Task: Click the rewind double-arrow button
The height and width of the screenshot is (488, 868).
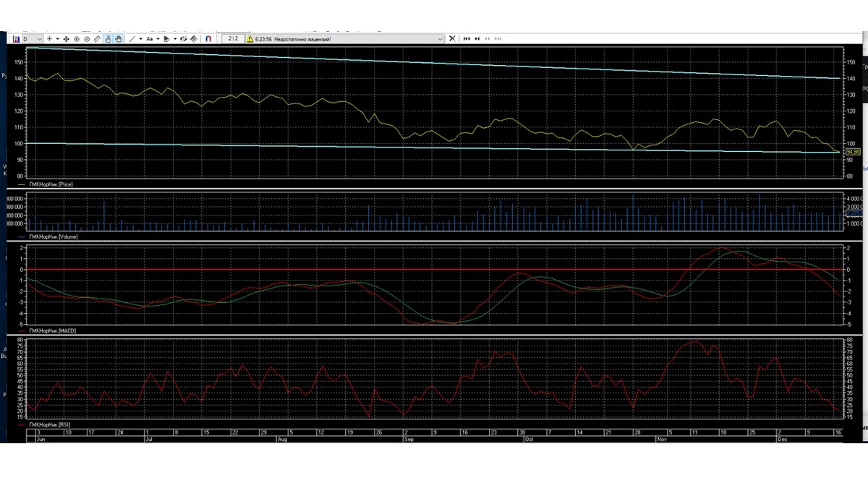Action: tap(477, 38)
